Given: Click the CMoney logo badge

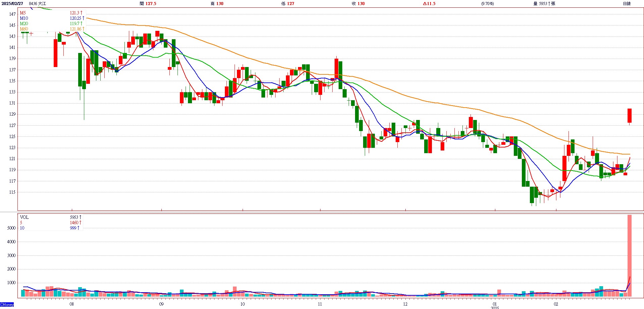Looking at the screenshot, I should click(7, 305).
